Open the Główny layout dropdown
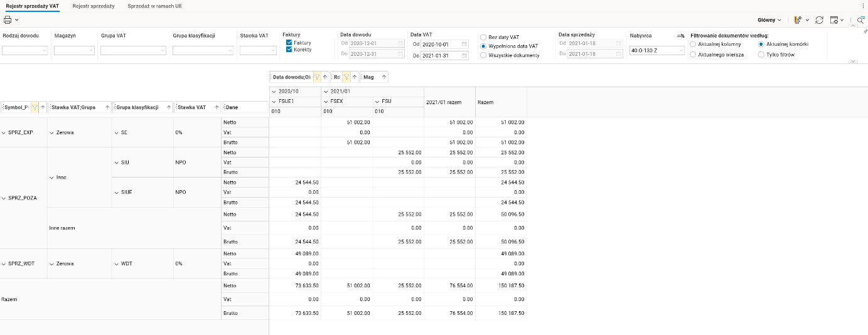868x335 pixels. [x=769, y=20]
